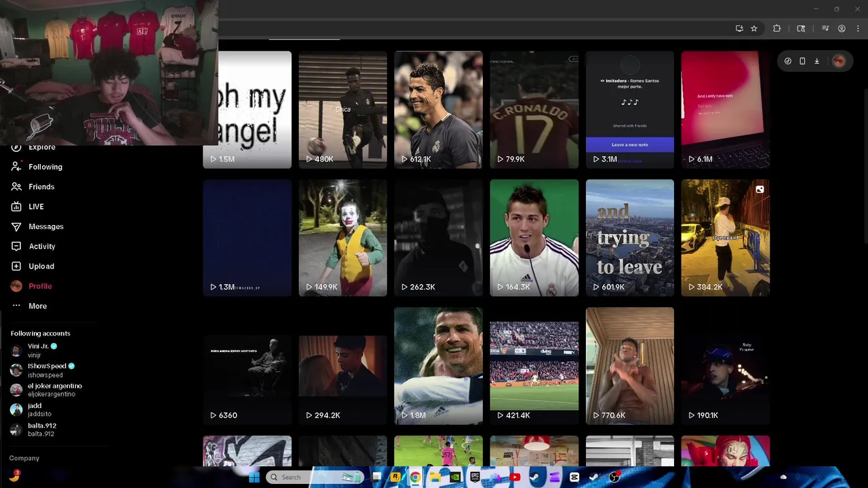Open the Joker 149.9K views video
The width and height of the screenshot is (868, 488).
pyautogui.click(x=343, y=238)
